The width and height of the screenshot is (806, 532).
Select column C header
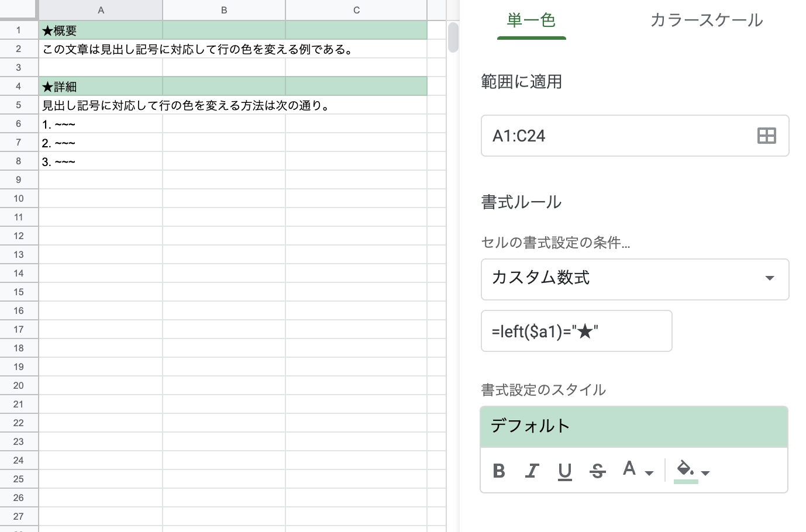[357, 10]
